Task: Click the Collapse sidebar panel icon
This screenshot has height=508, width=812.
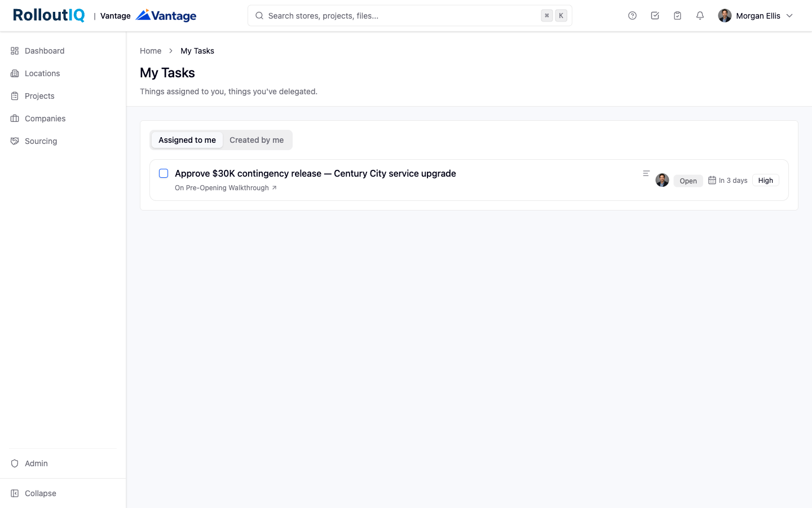Action: coord(15,493)
